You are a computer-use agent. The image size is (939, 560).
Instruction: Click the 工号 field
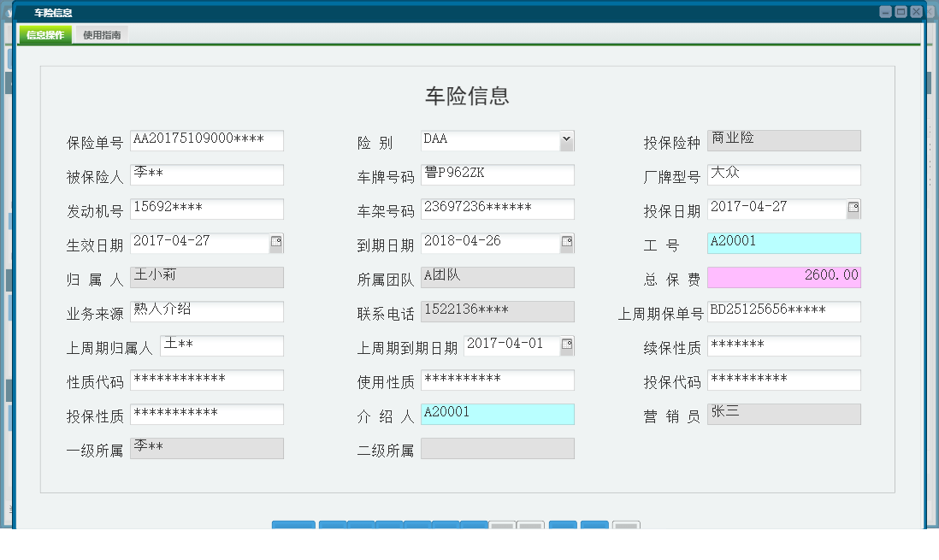point(784,243)
